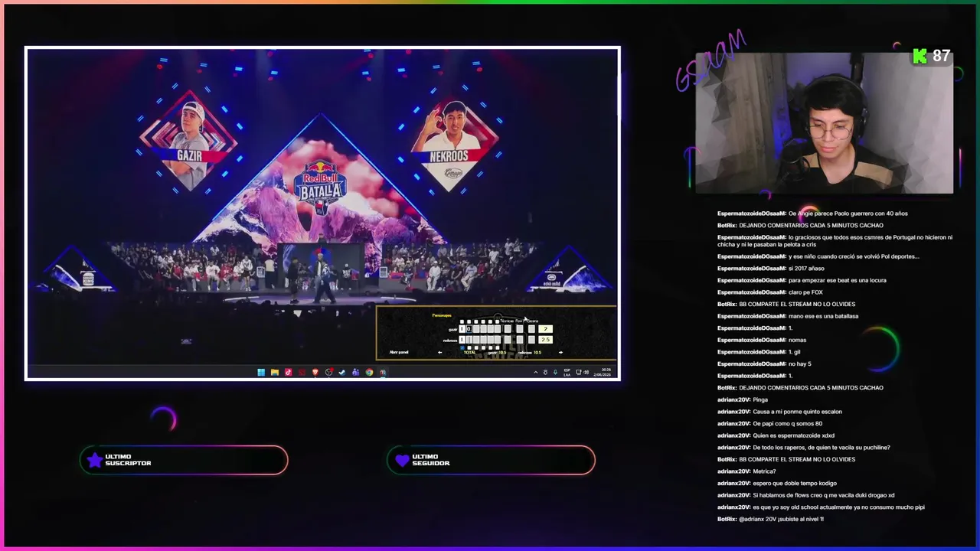Click nekroos's Flow score cell

click(519, 340)
